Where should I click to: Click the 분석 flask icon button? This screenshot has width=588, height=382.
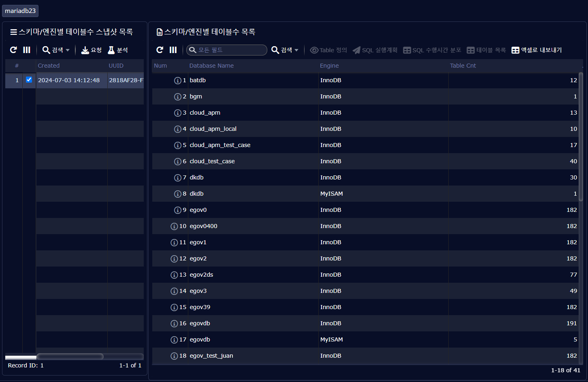point(118,50)
